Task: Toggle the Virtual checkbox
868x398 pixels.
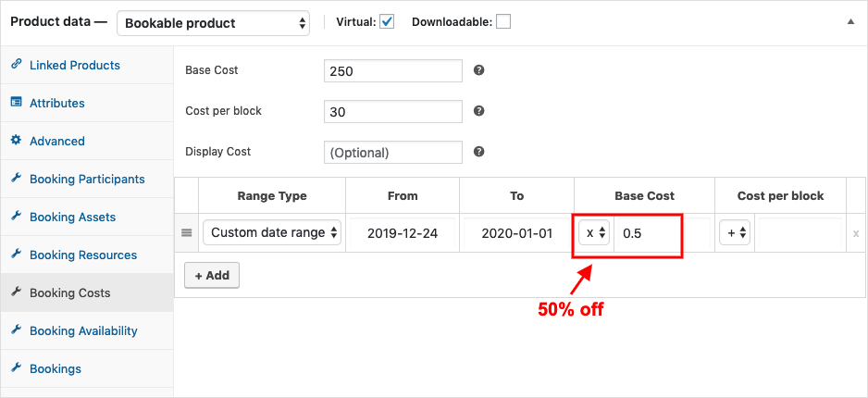Action: 387,22
